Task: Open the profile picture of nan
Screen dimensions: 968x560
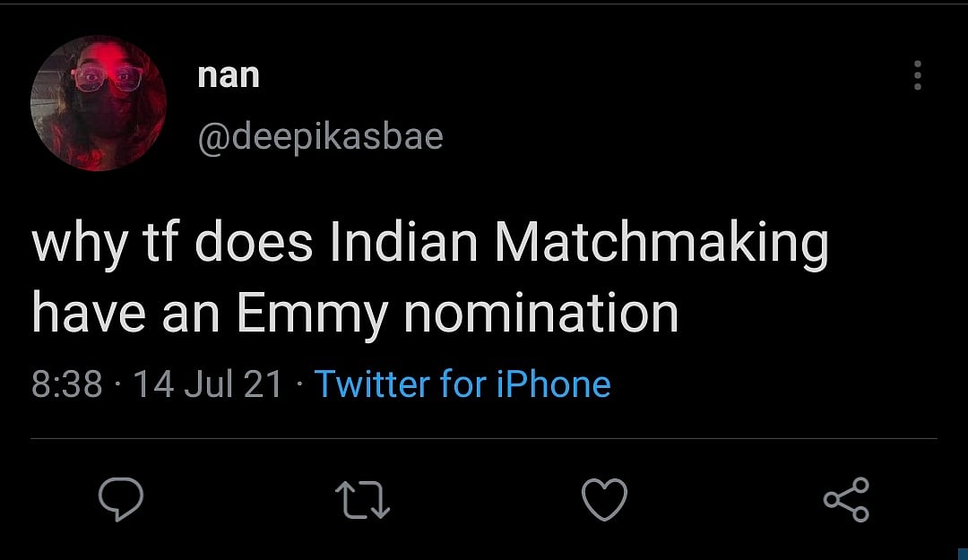Action: [99, 102]
